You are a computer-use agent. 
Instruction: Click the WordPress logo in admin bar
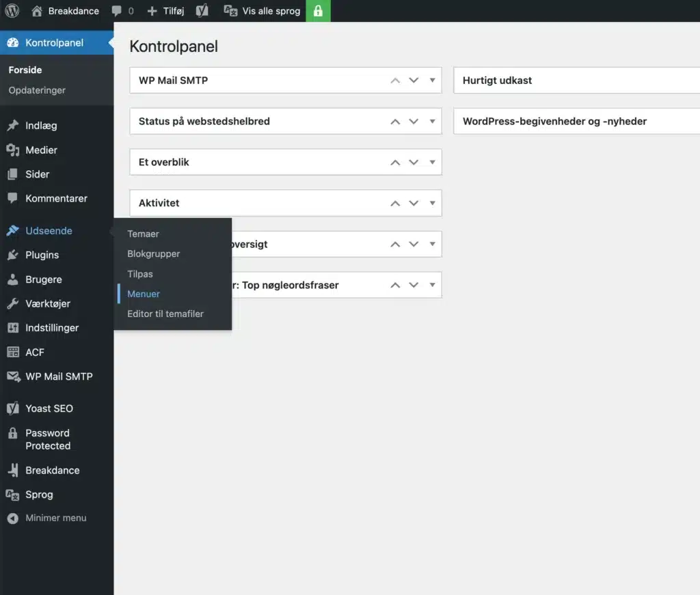12,11
